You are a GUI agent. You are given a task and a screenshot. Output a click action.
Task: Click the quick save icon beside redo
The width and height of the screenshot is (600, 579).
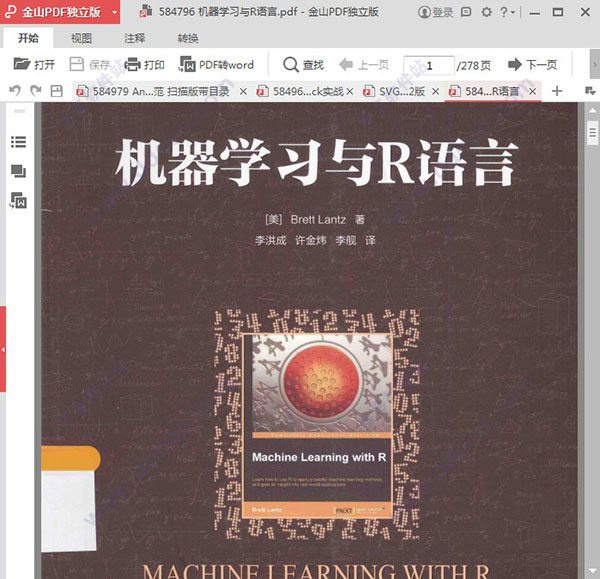(57, 91)
